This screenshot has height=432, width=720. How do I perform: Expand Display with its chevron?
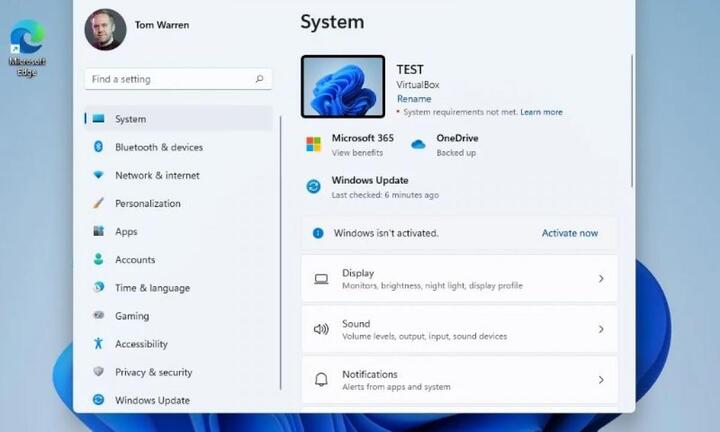tap(601, 279)
